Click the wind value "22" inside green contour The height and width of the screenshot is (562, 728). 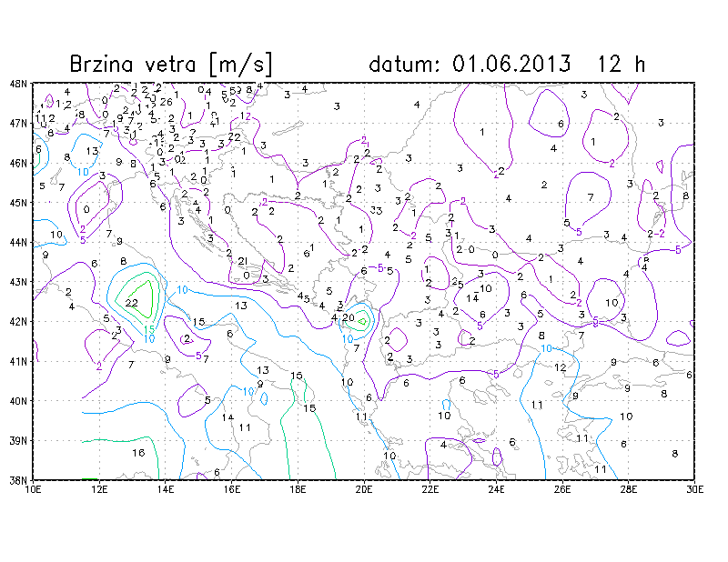tap(131, 303)
